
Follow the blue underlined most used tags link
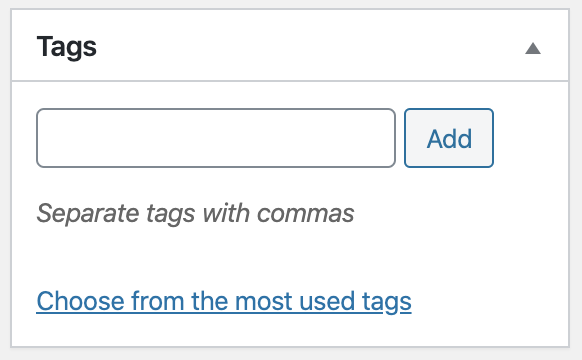pyautogui.click(x=224, y=301)
